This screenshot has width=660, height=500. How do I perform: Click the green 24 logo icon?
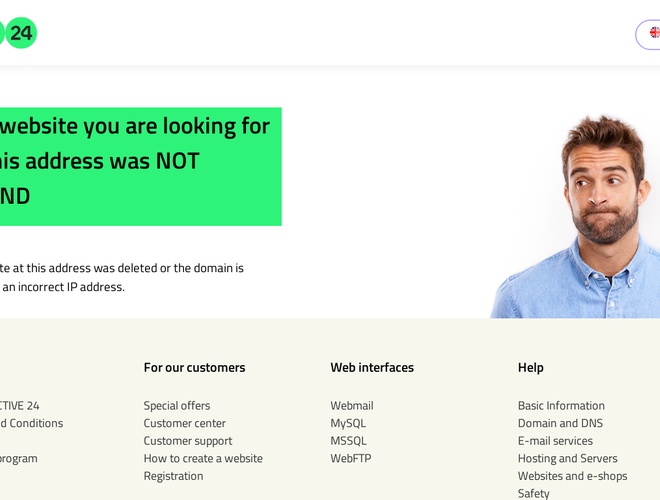tap(20, 33)
